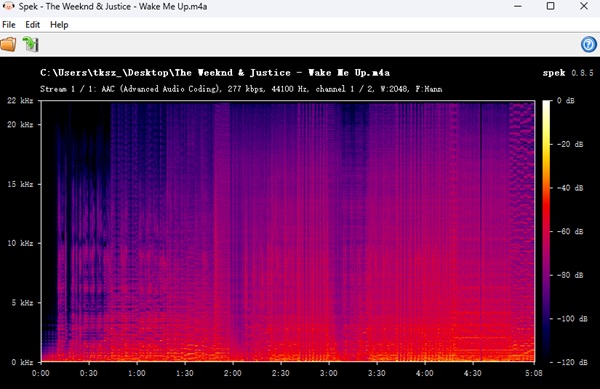600x389 pixels.
Task: Click the -60 dB scale label
Action: pyautogui.click(x=570, y=231)
